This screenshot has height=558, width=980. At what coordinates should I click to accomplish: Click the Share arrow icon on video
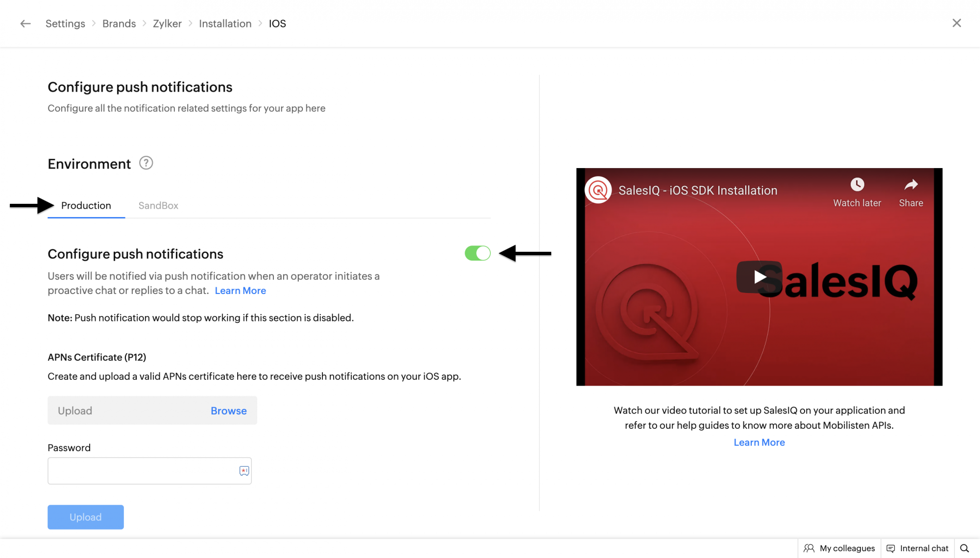tap(911, 185)
